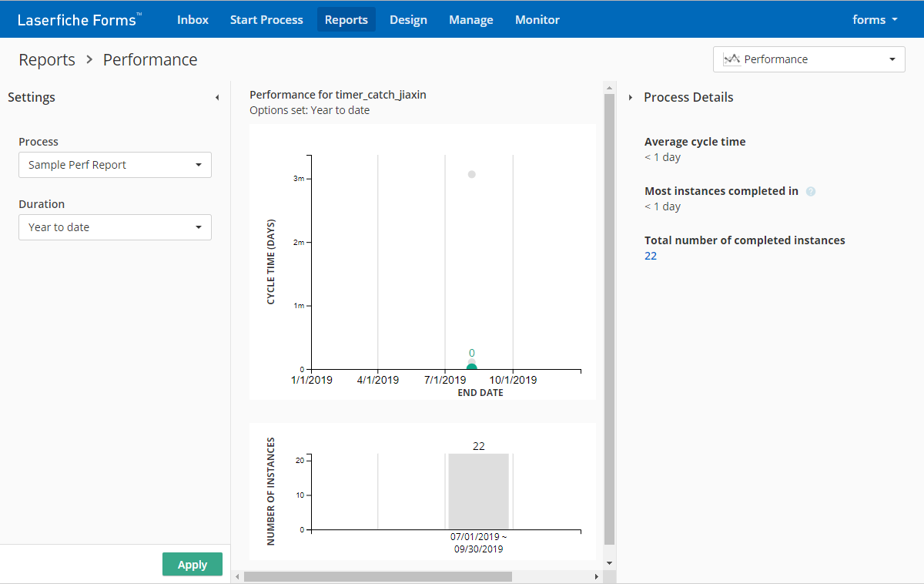Open the forms user account menu
This screenshot has width=924, height=584.
(x=875, y=20)
